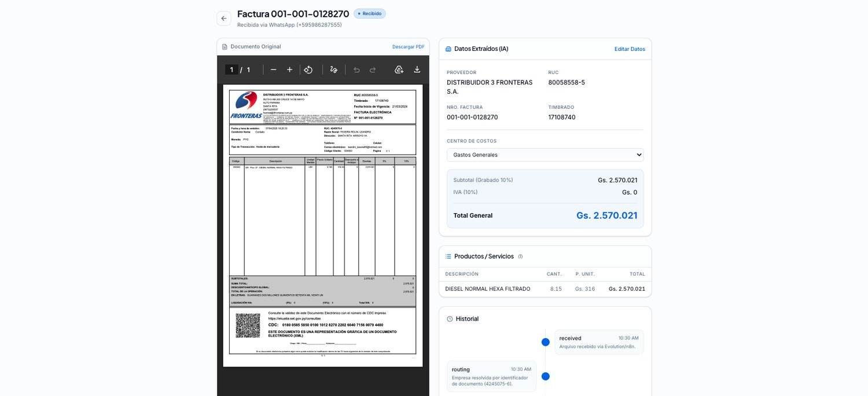
Task: Click the 'IVA (10%)' label
Action: pyautogui.click(x=465, y=192)
